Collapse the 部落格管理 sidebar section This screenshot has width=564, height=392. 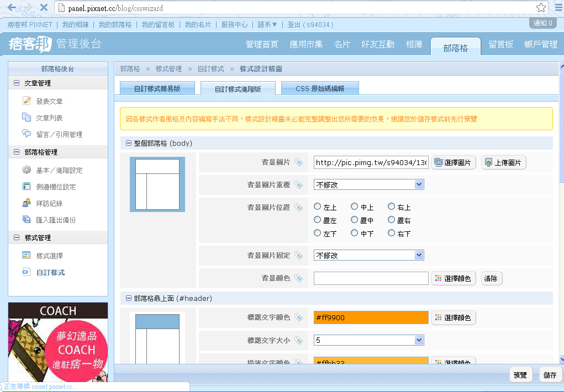pyautogui.click(x=17, y=152)
